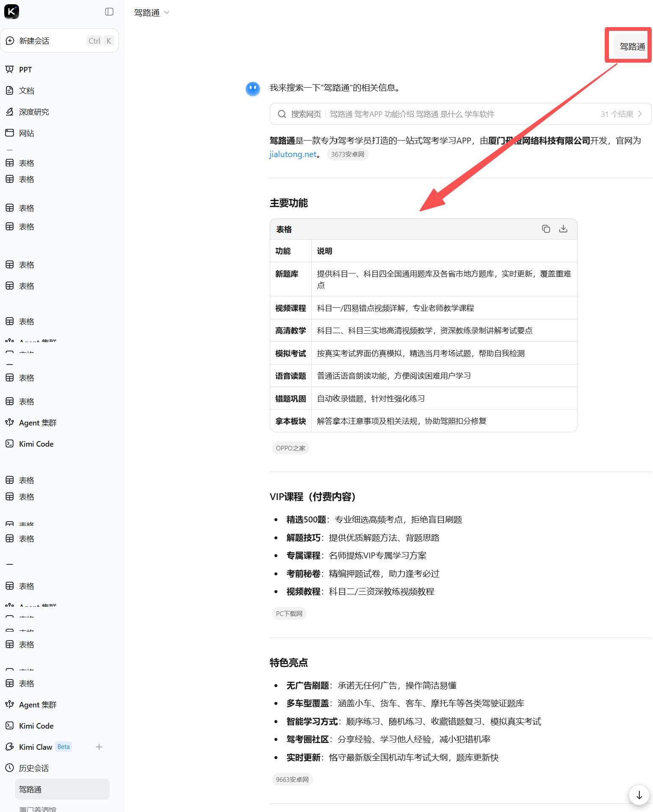Click the 驾考圈社区 bullet item
This screenshot has height=812, width=653.
tap(388, 739)
